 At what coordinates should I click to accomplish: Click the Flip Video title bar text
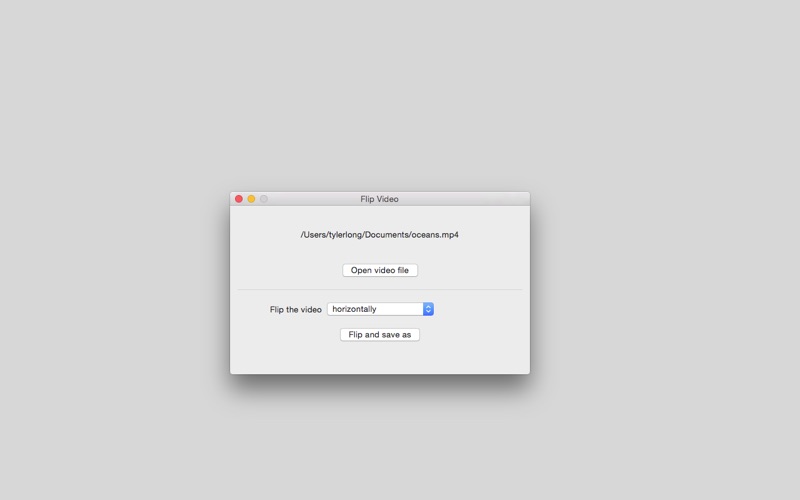click(x=379, y=199)
